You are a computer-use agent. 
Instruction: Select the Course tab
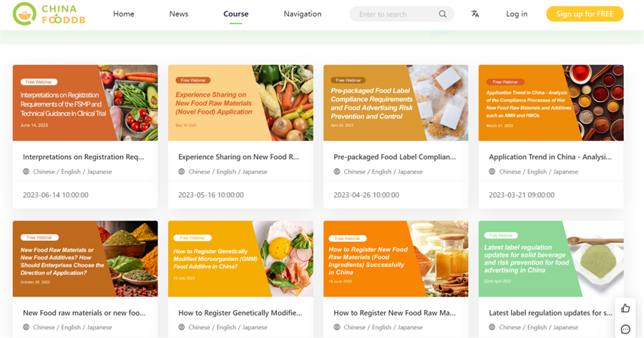coord(235,14)
